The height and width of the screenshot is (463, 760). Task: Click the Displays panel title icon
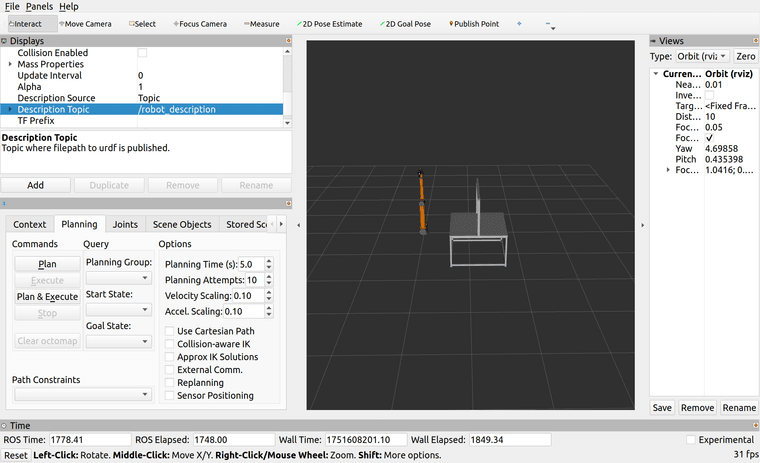point(4,41)
